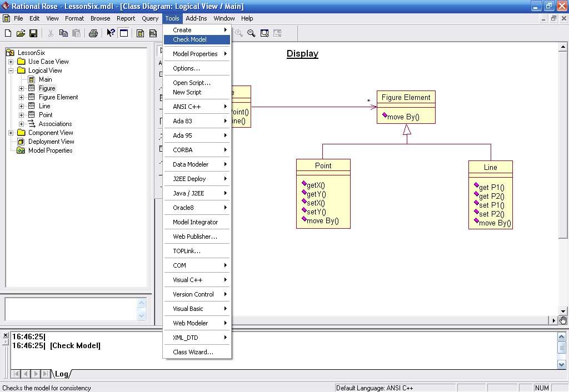
Task: Open Web Publisher... menu entry
Action: pyautogui.click(x=197, y=237)
